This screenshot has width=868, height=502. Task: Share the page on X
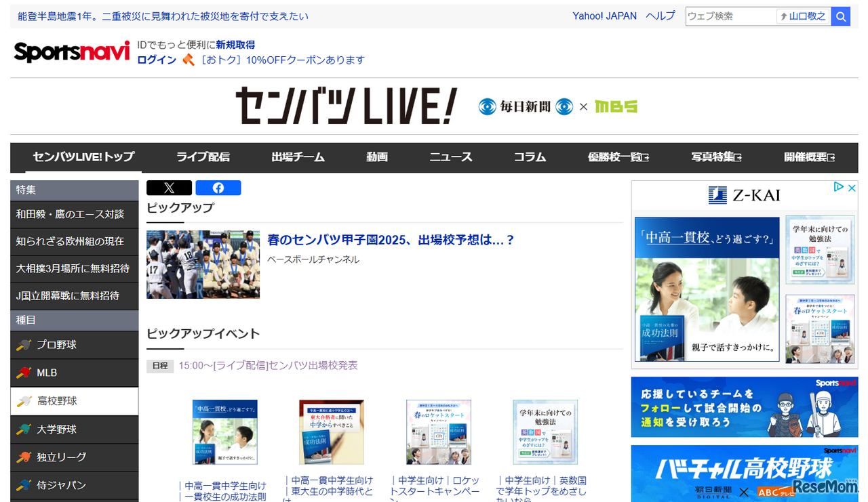pyautogui.click(x=169, y=188)
